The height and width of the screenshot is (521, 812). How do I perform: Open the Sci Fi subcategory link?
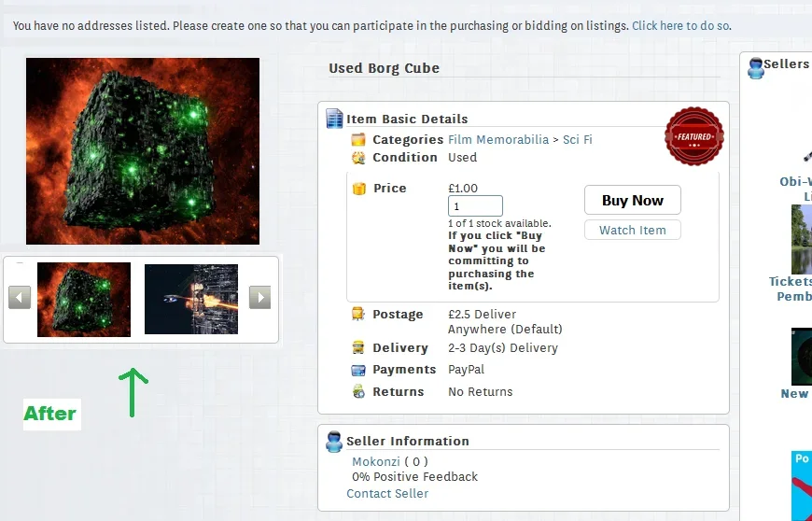point(578,139)
